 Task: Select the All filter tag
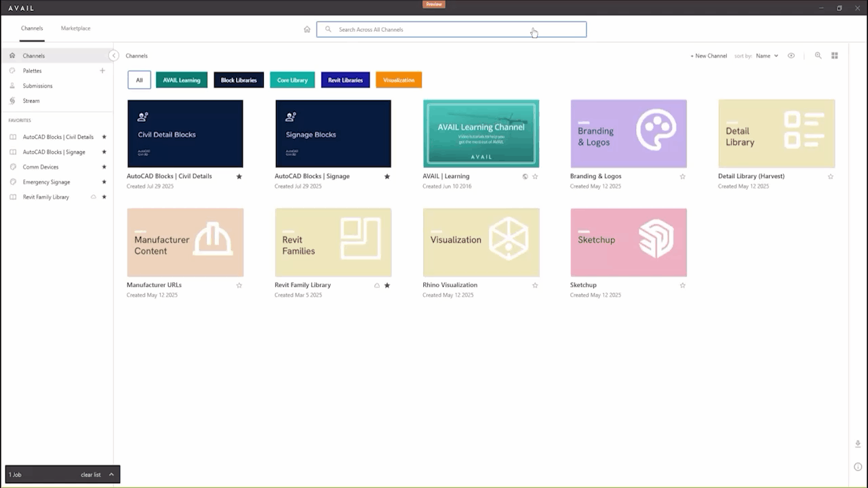click(x=139, y=80)
